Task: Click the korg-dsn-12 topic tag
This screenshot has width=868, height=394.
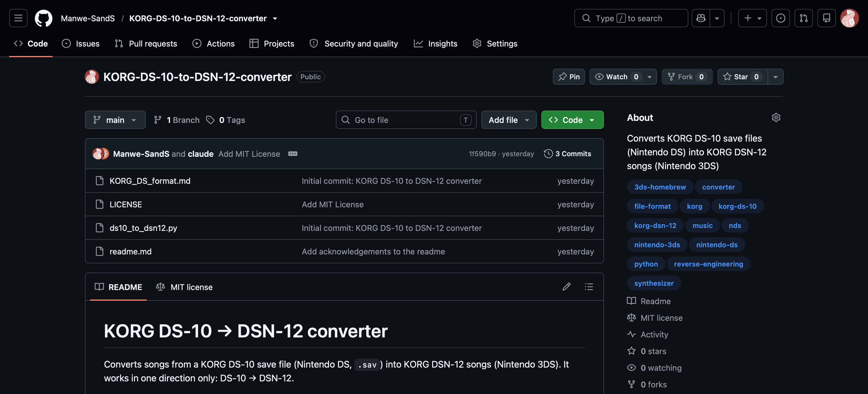Action: (x=655, y=225)
